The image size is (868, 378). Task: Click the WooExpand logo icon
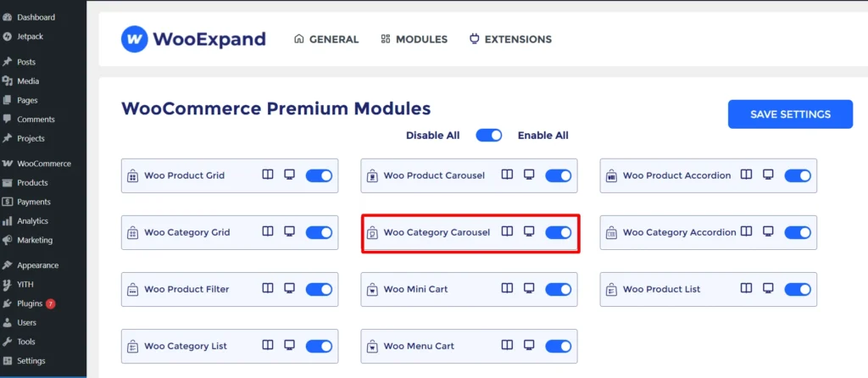pyautogui.click(x=135, y=39)
